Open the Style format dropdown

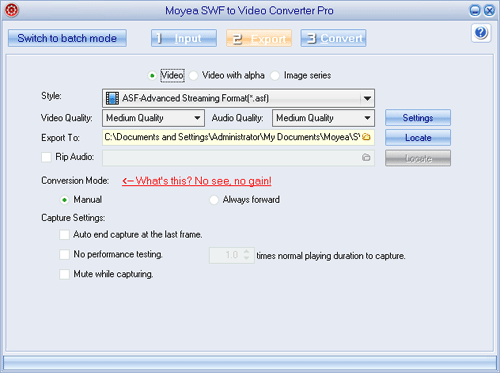click(x=367, y=98)
